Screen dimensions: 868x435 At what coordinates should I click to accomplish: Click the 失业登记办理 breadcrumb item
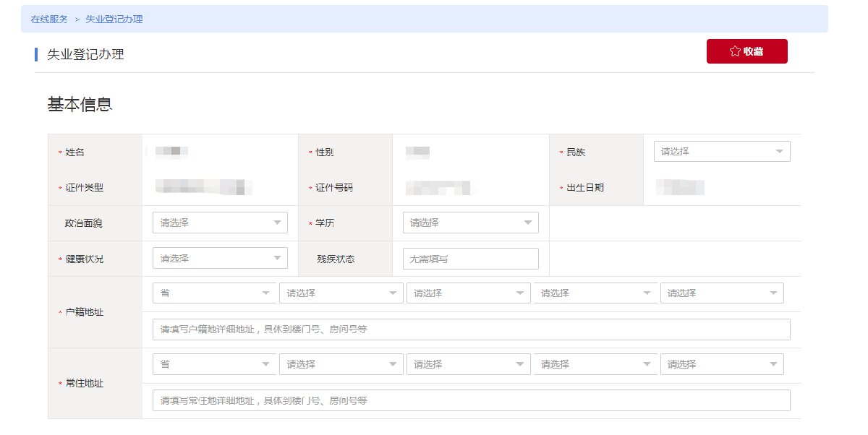point(114,19)
